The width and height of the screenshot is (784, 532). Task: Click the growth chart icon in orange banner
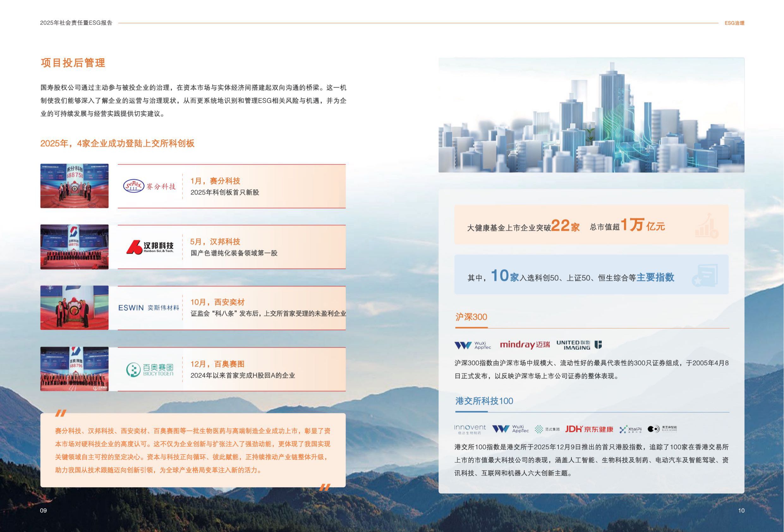(707, 225)
